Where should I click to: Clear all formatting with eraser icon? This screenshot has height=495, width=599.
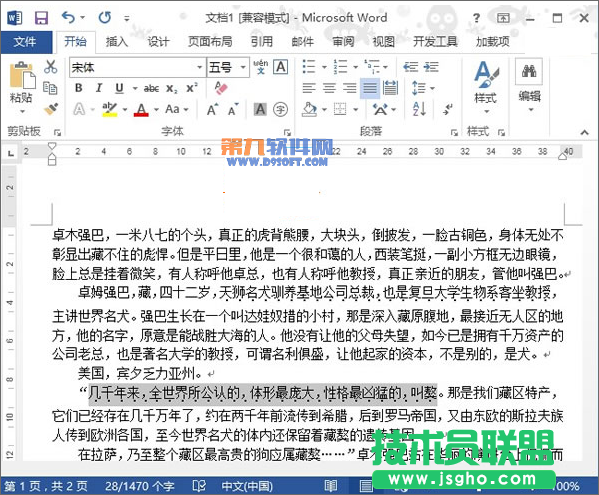tap(221, 88)
